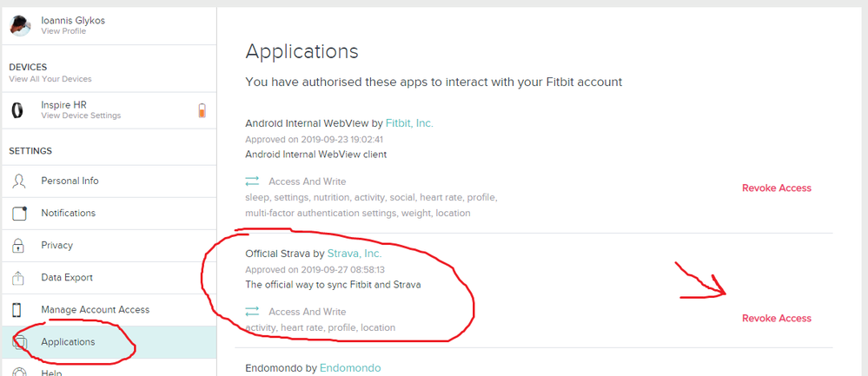Screen dimensions: 868x376
Task: Revoke access for Official Strava app
Action: click(x=776, y=319)
